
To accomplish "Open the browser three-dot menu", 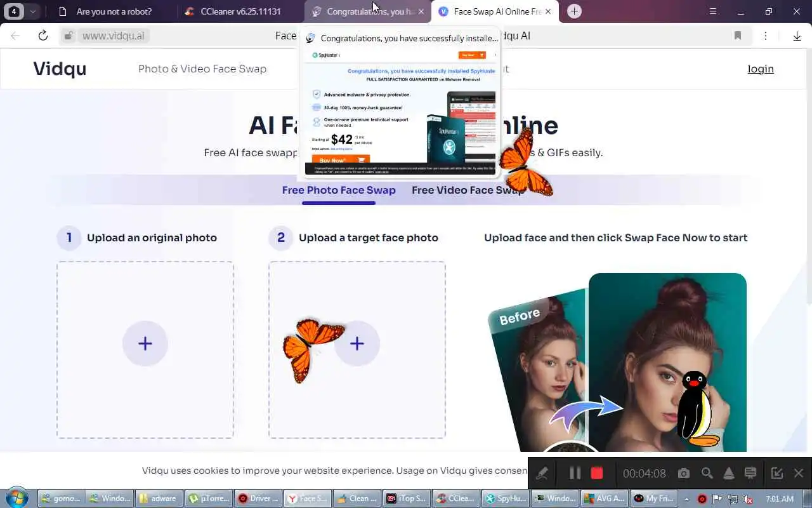I will [x=766, y=36].
